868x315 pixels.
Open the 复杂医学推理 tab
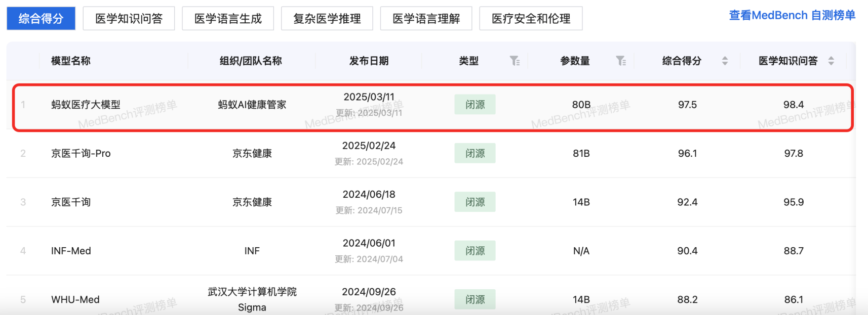(x=327, y=19)
